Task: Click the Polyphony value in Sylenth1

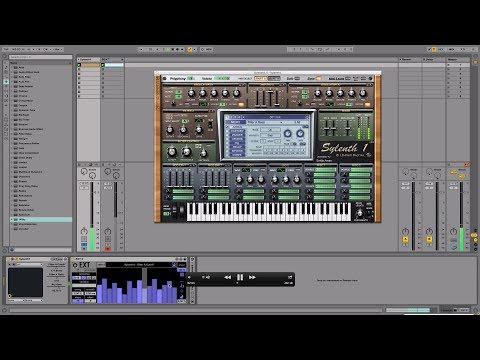Action: (x=190, y=78)
